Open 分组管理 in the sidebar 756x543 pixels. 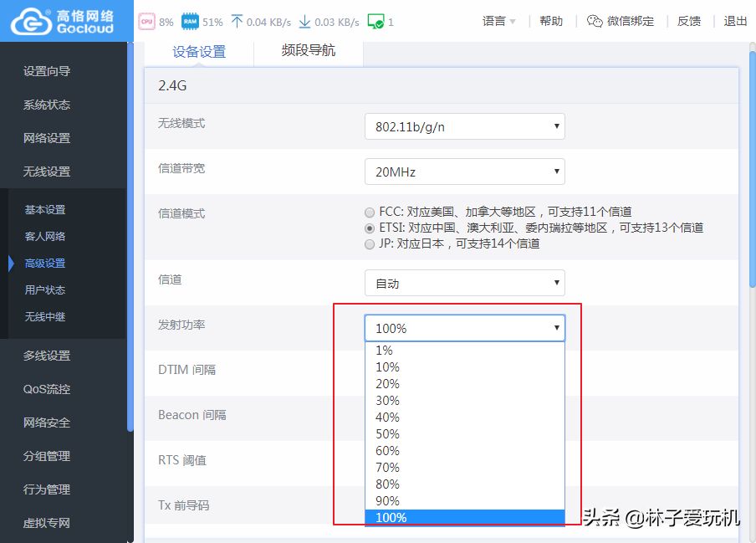47,456
